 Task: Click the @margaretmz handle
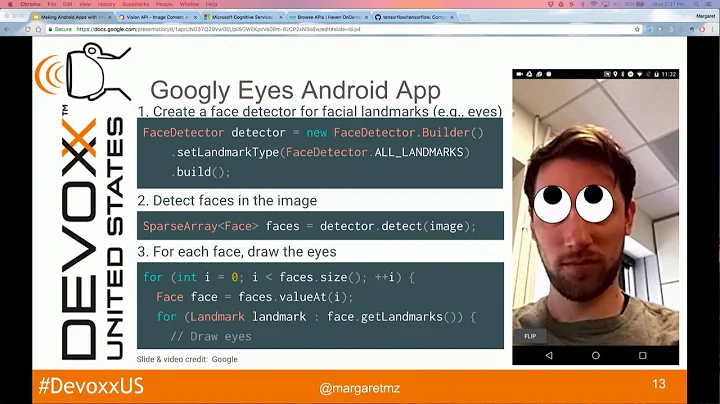[360, 388]
